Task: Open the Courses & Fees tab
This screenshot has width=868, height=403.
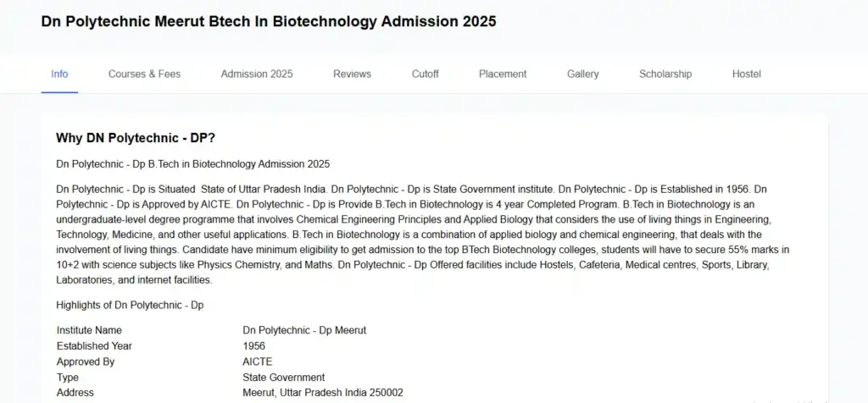Action: (x=144, y=74)
